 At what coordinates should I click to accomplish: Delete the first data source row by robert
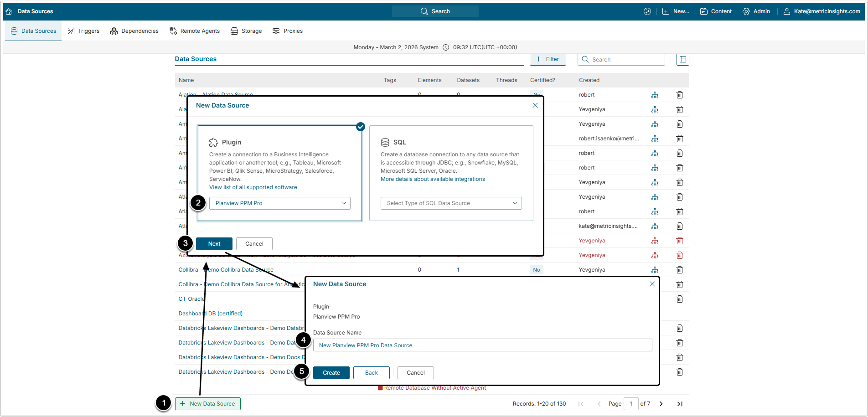tap(679, 95)
